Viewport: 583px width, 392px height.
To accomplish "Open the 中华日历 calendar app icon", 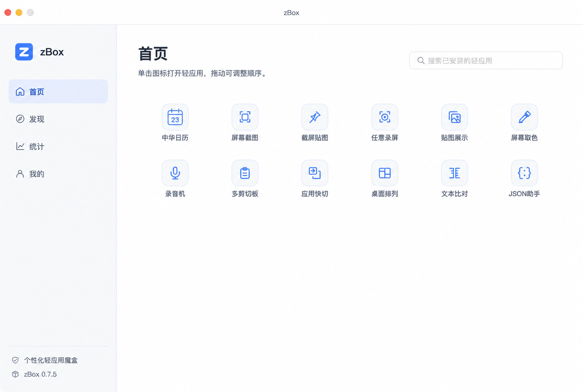I will click(x=175, y=117).
